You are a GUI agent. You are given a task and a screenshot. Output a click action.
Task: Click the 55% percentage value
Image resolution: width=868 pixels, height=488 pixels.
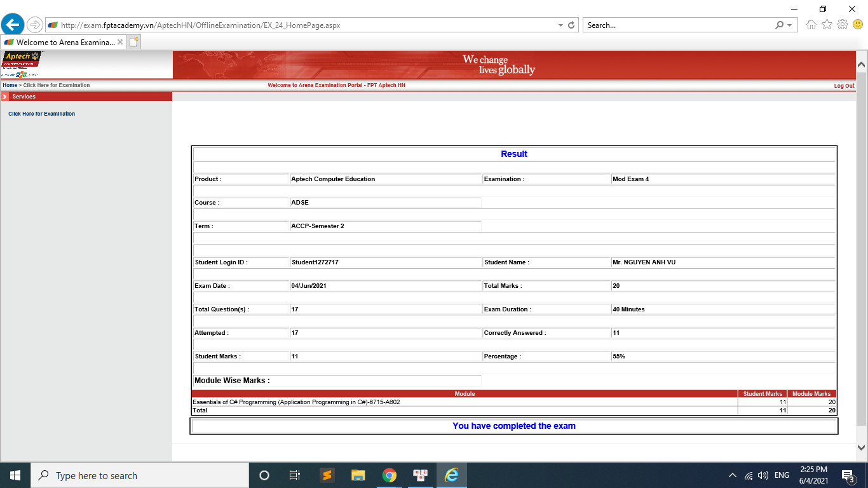[619, 356]
